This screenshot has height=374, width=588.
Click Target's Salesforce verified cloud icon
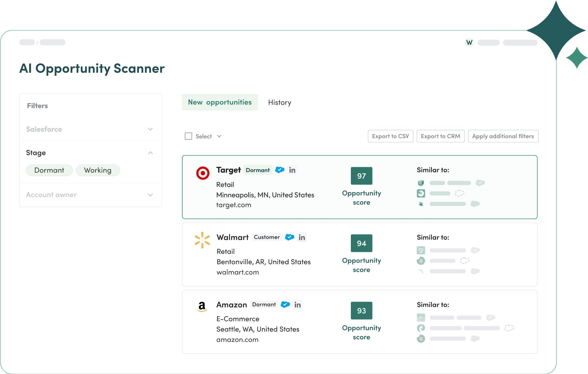(x=280, y=170)
